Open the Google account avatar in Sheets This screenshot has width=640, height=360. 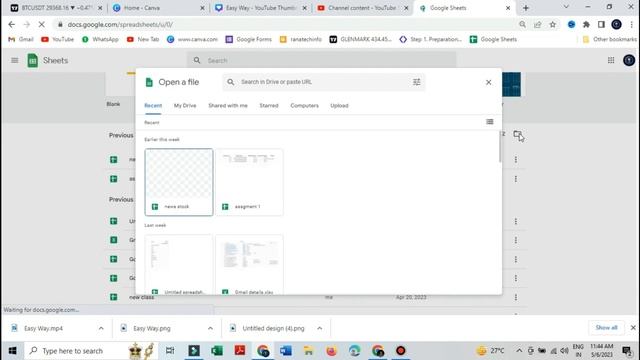[629, 60]
